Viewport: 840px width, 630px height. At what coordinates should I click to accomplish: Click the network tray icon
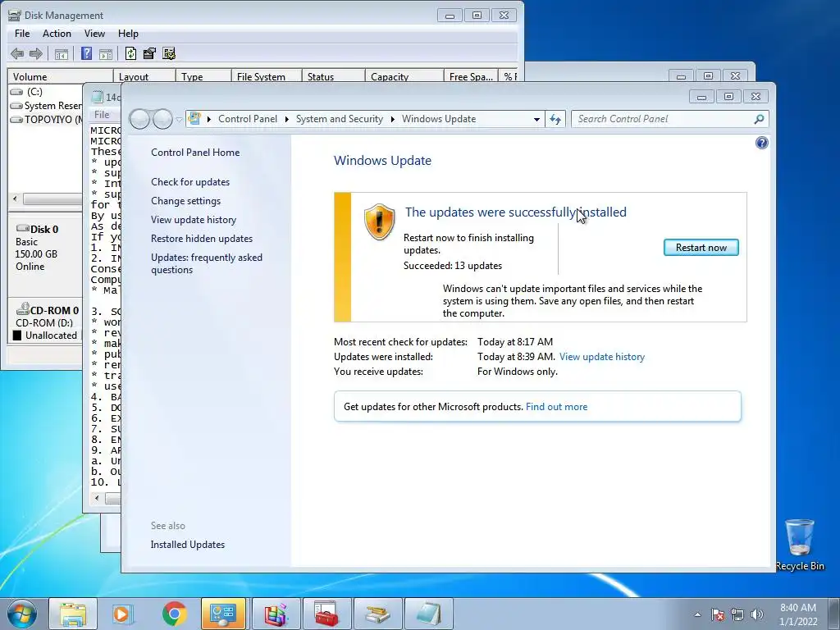[x=737, y=614]
